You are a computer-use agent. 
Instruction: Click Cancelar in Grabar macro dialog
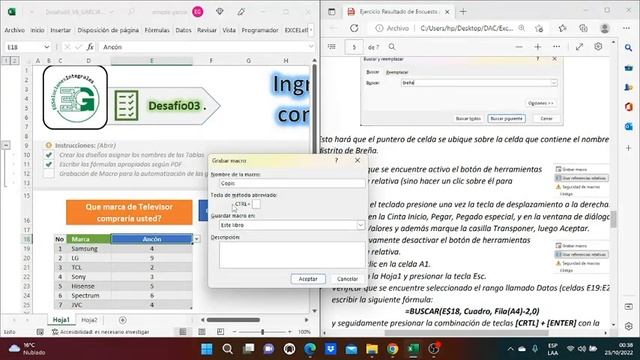tap(347, 279)
